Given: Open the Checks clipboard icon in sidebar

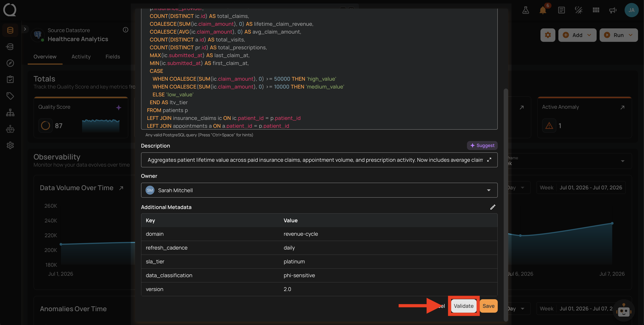Looking at the screenshot, I should (x=10, y=79).
